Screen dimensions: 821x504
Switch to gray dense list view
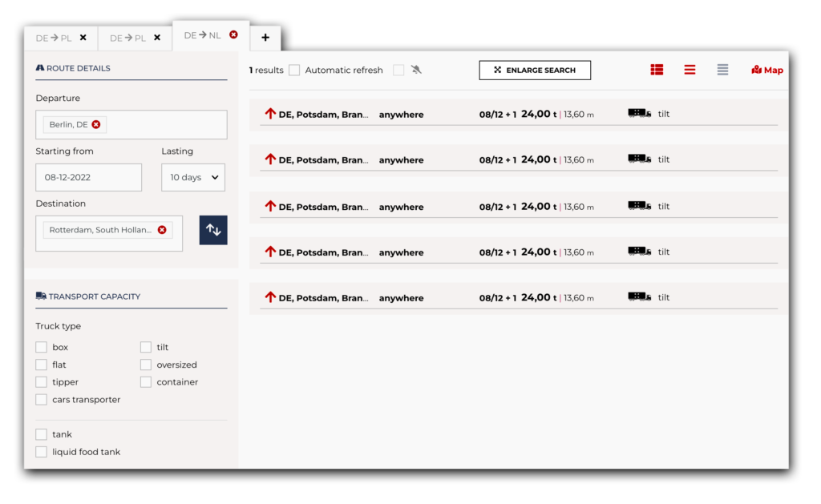click(722, 70)
